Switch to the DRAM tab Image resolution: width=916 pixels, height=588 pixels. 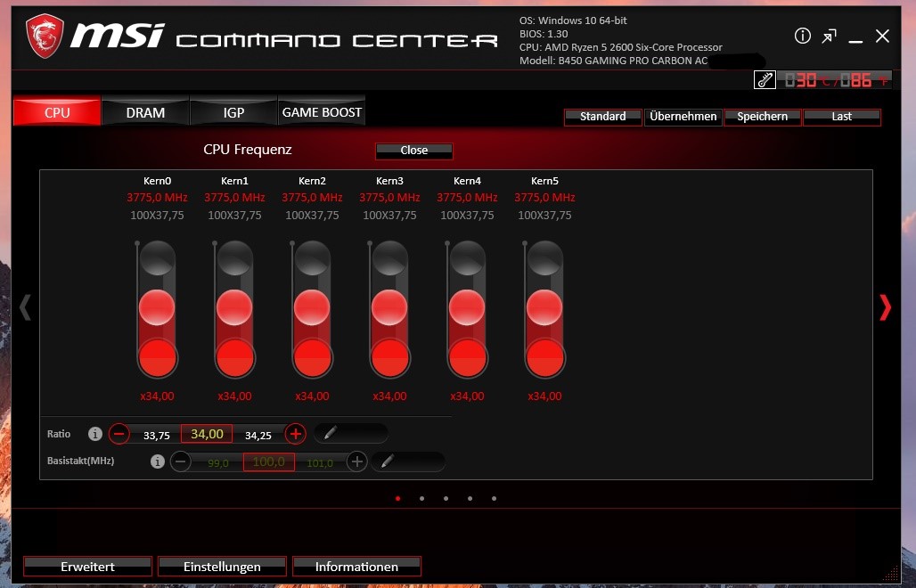click(145, 112)
